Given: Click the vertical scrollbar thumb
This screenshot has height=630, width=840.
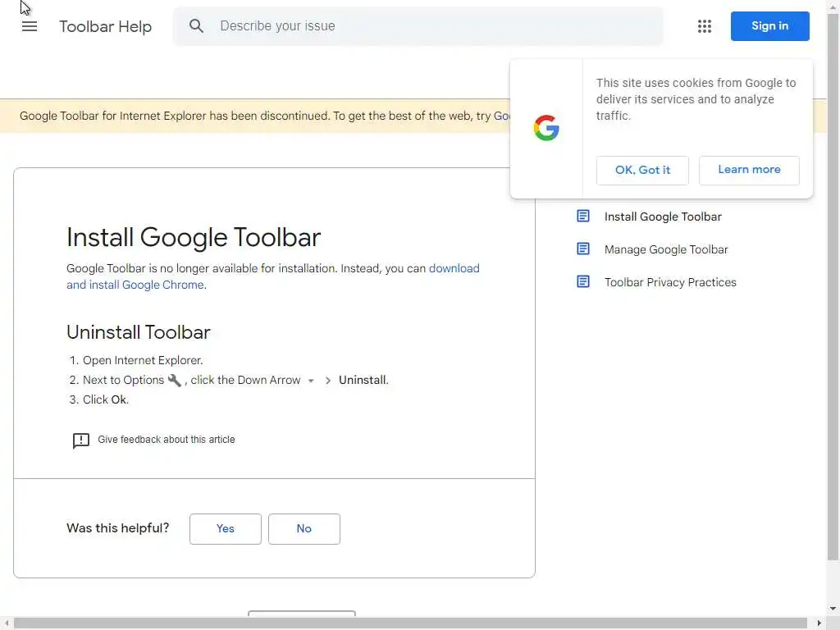Looking at the screenshot, I should coord(833,287).
